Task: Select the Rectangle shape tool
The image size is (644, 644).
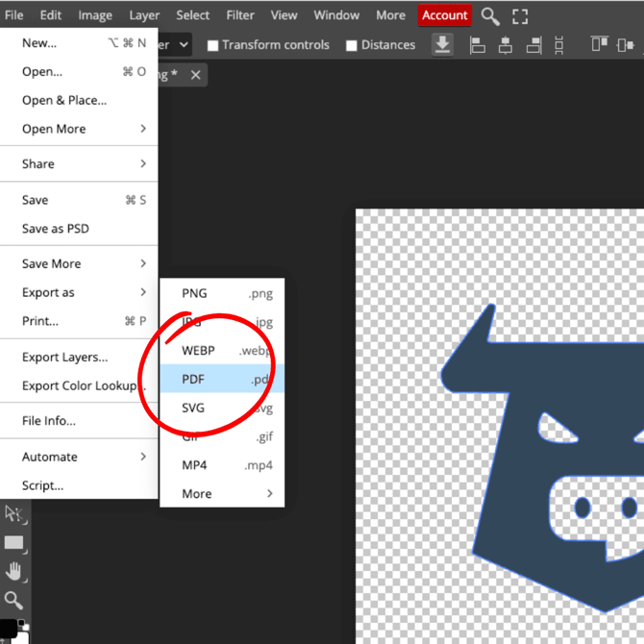Action: [x=13, y=543]
